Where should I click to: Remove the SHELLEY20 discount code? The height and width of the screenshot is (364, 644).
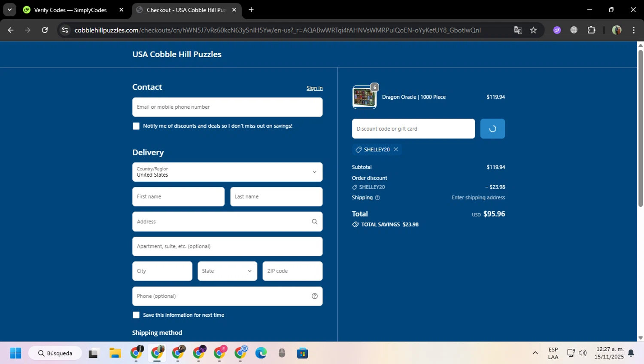(396, 150)
